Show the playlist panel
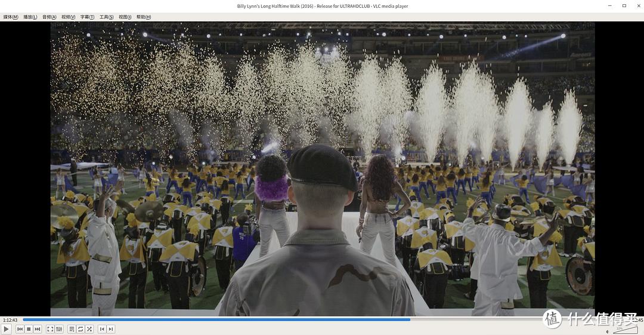Screen dimensions: 644x335 [x=72, y=329]
